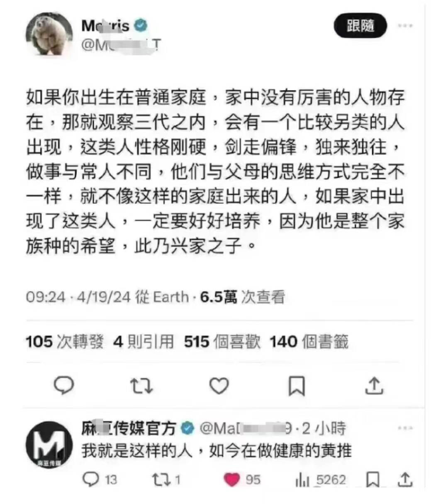Open the more options menu beside 跟隨

click(405, 25)
